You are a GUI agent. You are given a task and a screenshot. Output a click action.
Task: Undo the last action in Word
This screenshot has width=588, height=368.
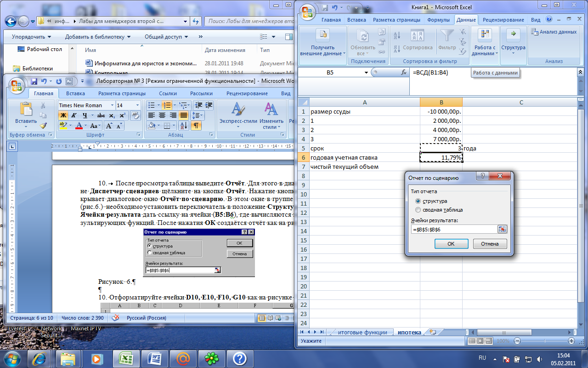pyautogui.click(x=44, y=81)
